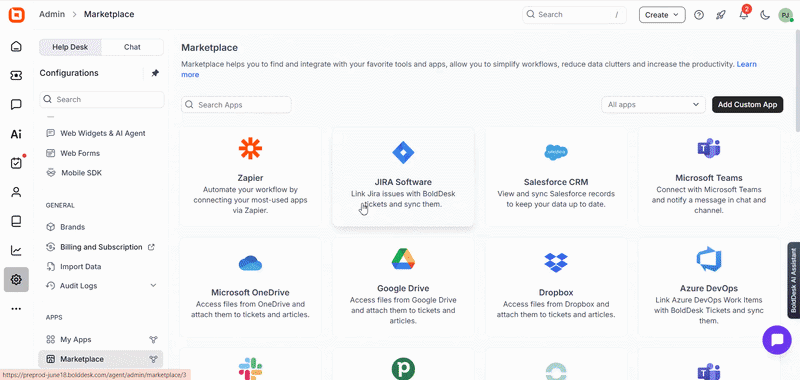Open the Chat bubble icon in left rail
Image resolution: width=800 pixels, height=380 pixels.
coord(16,105)
